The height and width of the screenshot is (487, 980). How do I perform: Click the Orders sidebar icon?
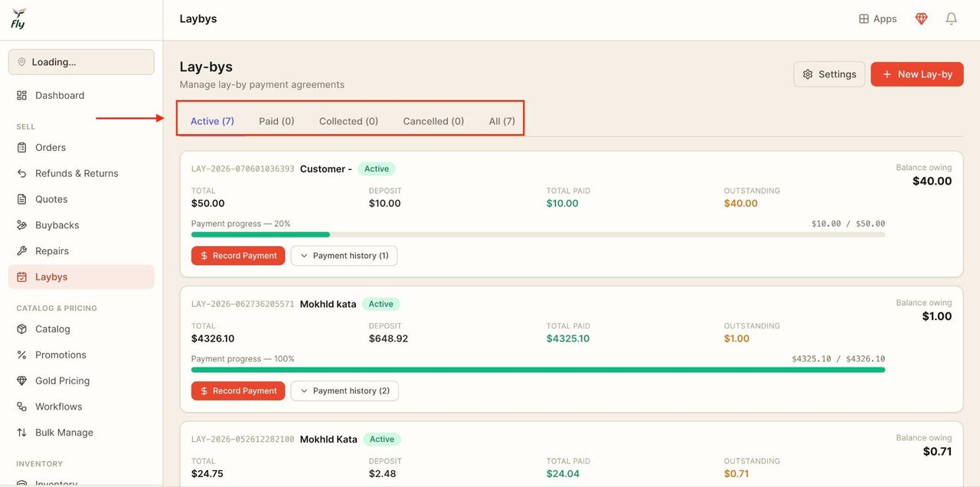[x=22, y=148]
